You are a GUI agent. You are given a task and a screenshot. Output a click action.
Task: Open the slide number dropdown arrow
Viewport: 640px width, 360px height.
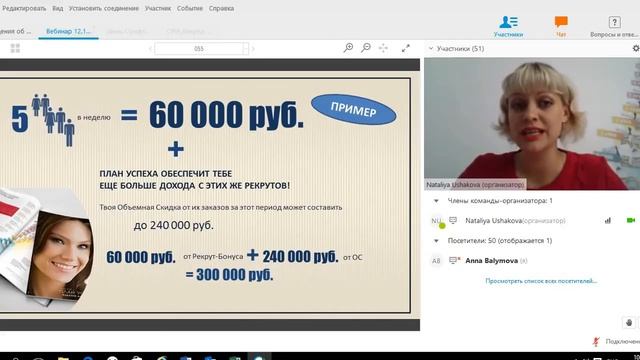point(245,49)
